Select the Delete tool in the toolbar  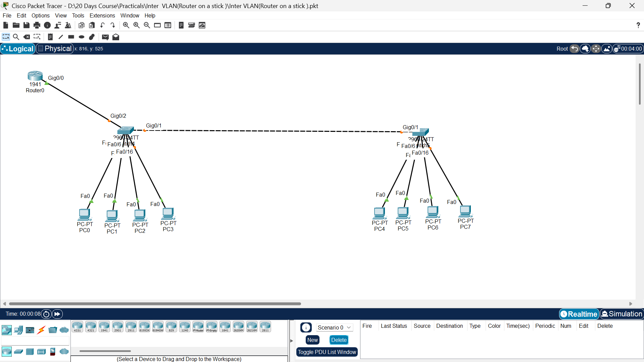pos(27,37)
